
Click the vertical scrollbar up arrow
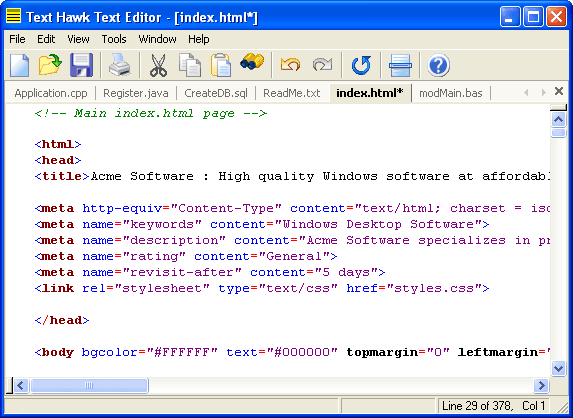click(558, 119)
